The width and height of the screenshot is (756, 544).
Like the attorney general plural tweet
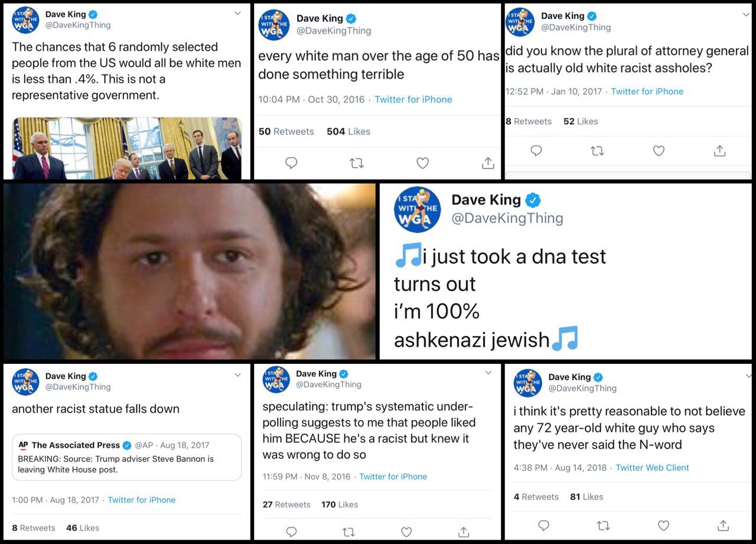pyautogui.click(x=659, y=151)
